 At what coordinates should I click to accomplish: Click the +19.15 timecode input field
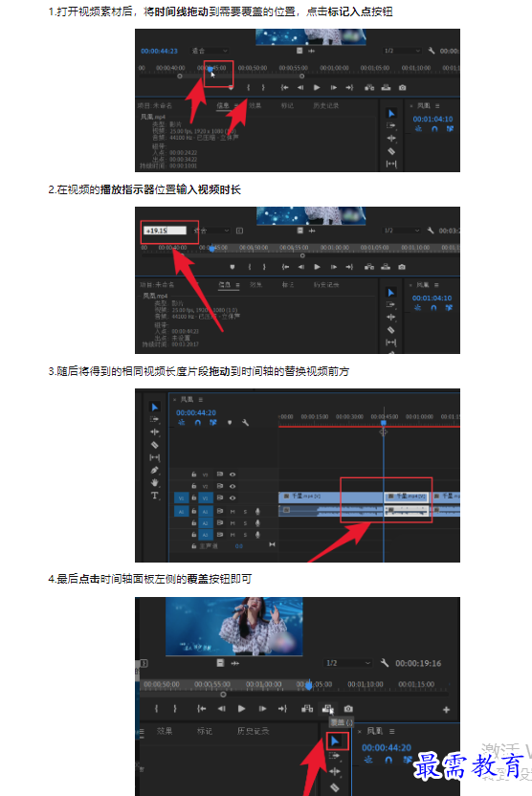click(x=165, y=231)
